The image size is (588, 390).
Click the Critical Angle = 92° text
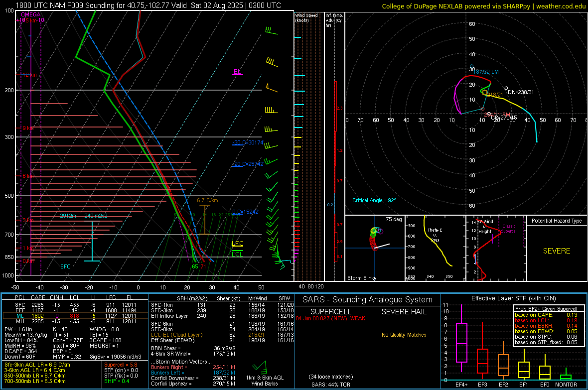[374, 200]
